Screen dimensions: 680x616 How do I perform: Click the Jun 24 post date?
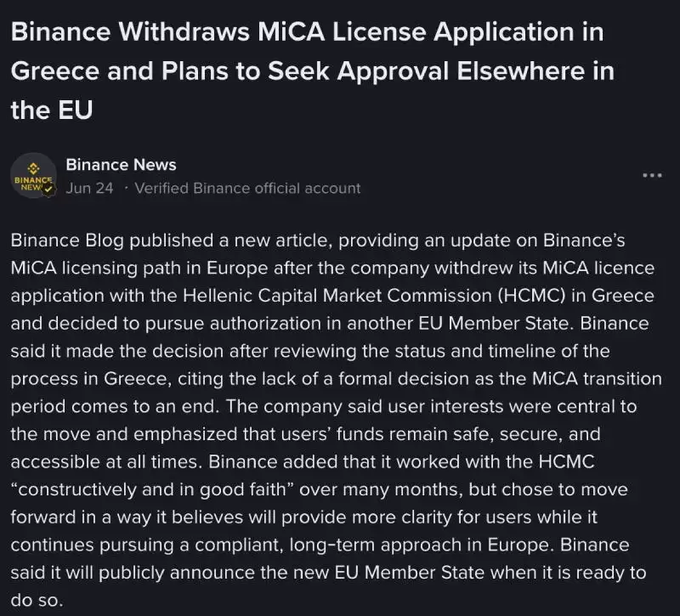pos(89,188)
